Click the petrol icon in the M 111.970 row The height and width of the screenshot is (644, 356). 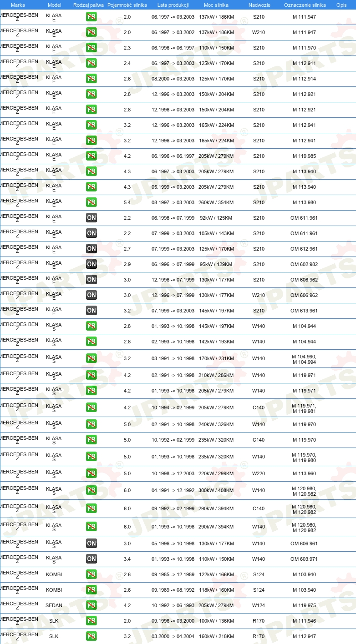92,48
